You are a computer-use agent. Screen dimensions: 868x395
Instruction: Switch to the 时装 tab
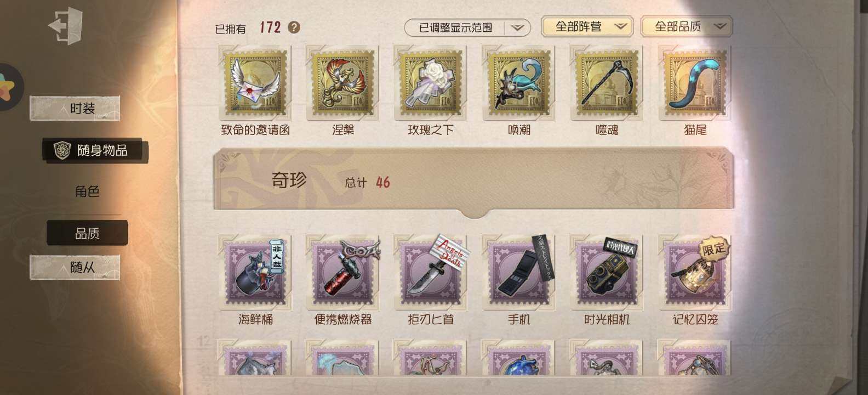coord(75,108)
